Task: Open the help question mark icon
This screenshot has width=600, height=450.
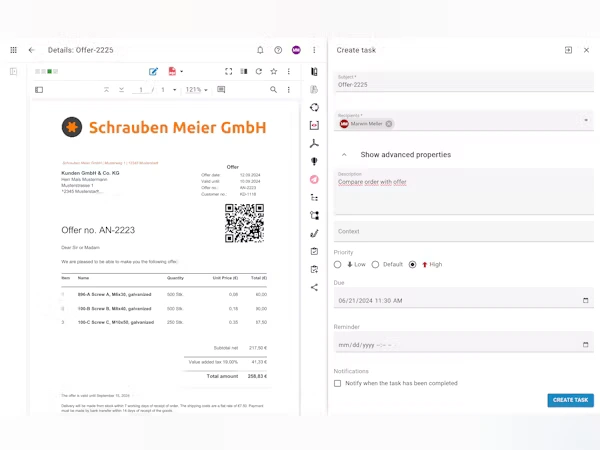Action: pos(278,50)
